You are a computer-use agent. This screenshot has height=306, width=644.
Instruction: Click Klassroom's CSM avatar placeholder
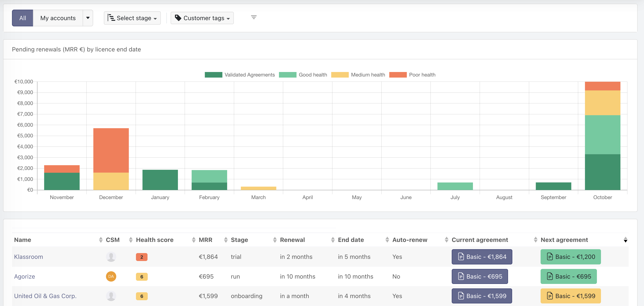(111, 257)
